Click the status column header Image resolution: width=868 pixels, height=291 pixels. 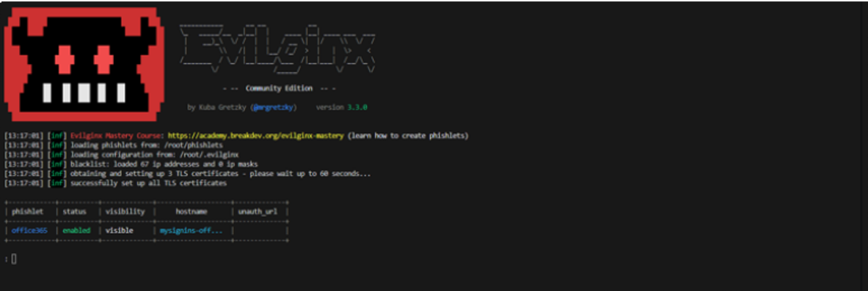pyautogui.click(x=75, y=212)
